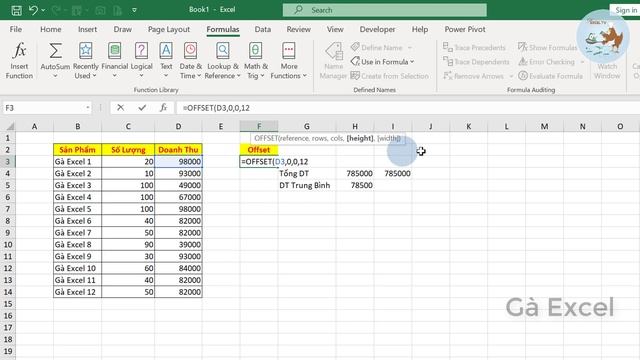Select row 8 header
640x360 pixels.
(x=8, y=221)
